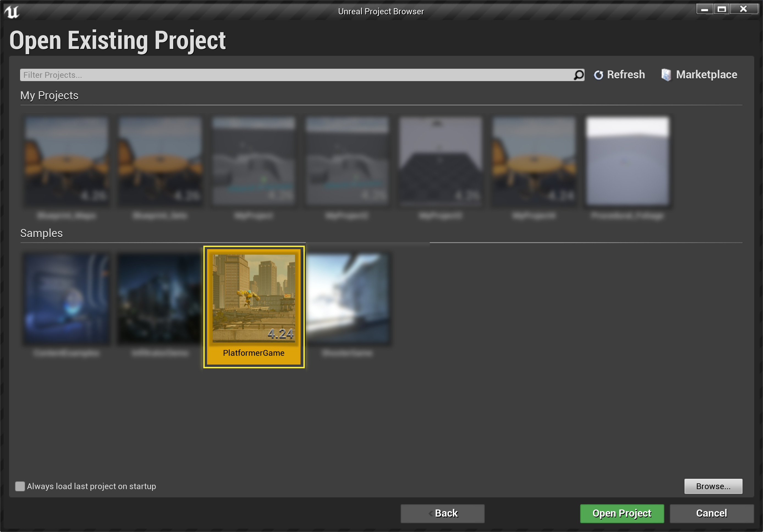Enable Always load last project on startup
This screenshot has height=532, width=763.
20,486
